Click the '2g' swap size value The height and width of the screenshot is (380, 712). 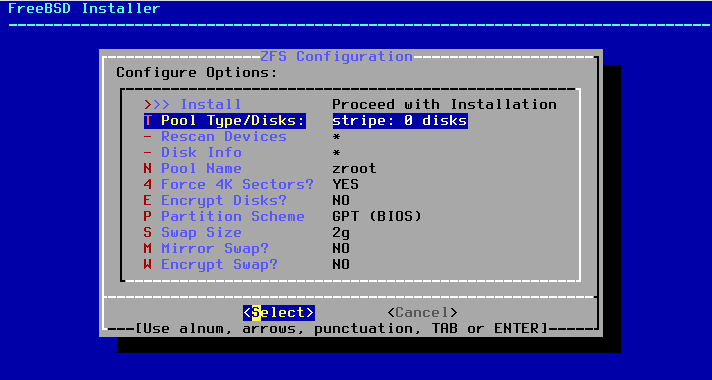tap(341, 232)
